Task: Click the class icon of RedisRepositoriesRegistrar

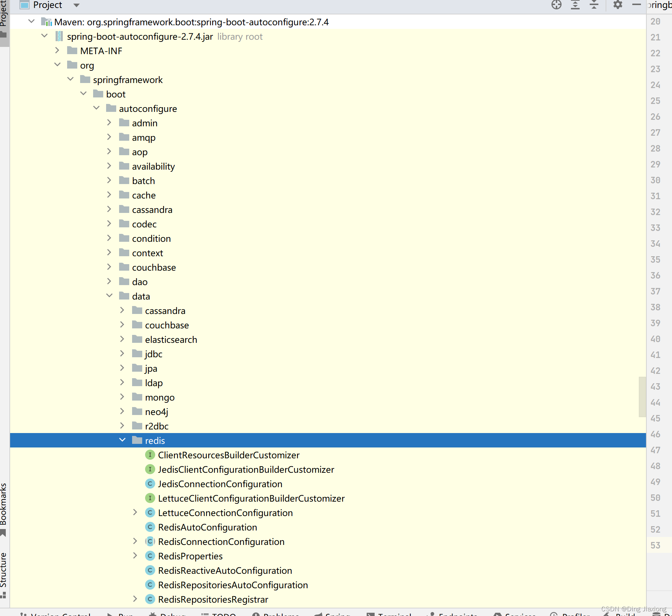Action: [x=150, y=599]
